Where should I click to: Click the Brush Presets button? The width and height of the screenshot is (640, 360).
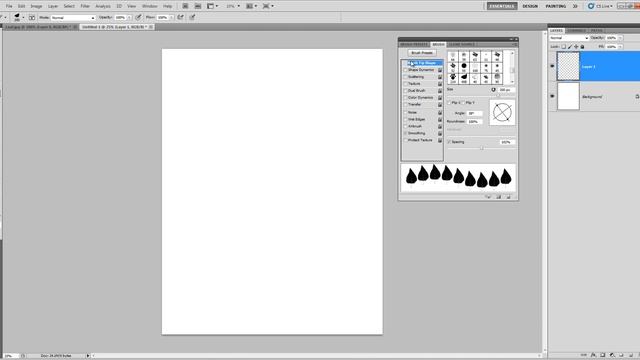pyautogui.click(x=422, y=53)
